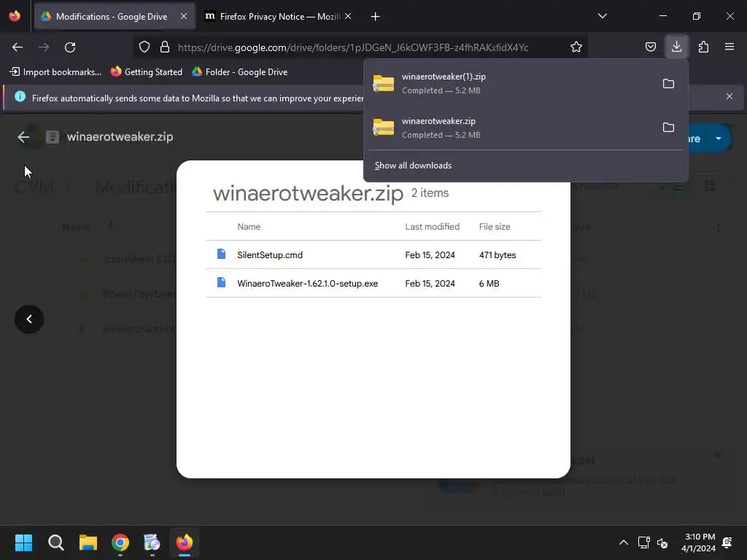Click the file type icon beside winaerotweaker.zip title

tap(52, 137)
